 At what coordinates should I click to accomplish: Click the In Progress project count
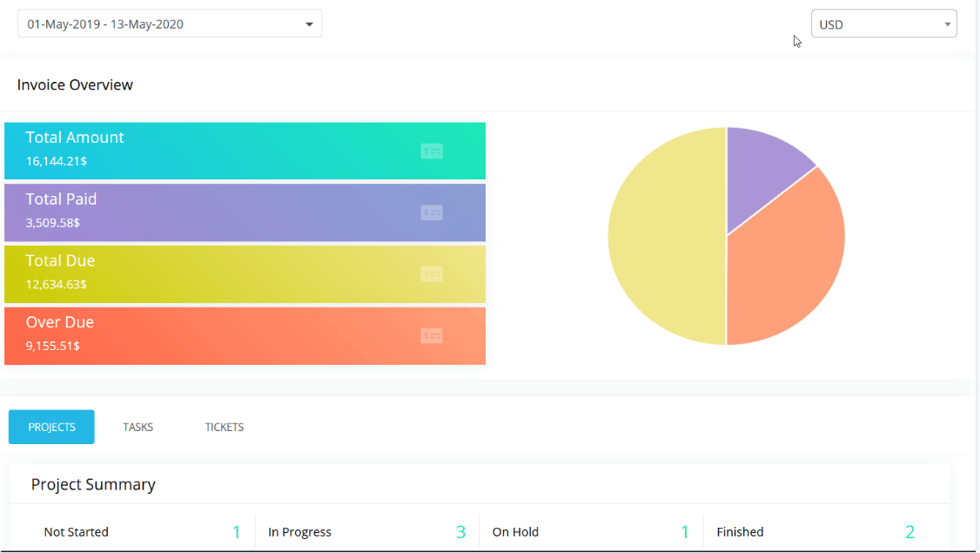[x=460, y=532]
